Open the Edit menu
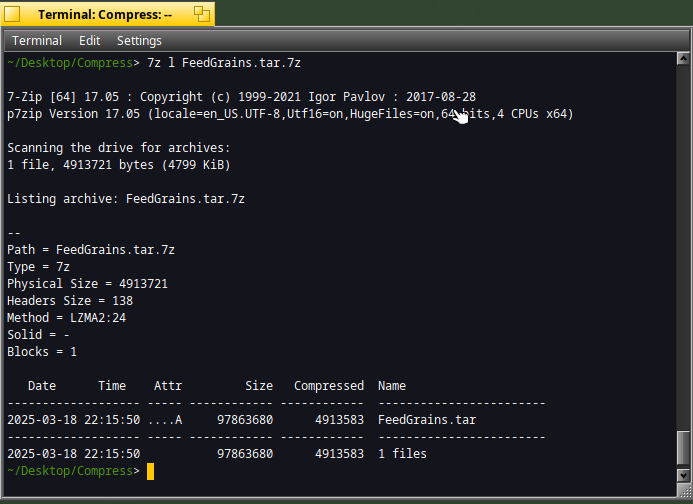The height and width of the screenshot is (504, 693). click(89, 41)
